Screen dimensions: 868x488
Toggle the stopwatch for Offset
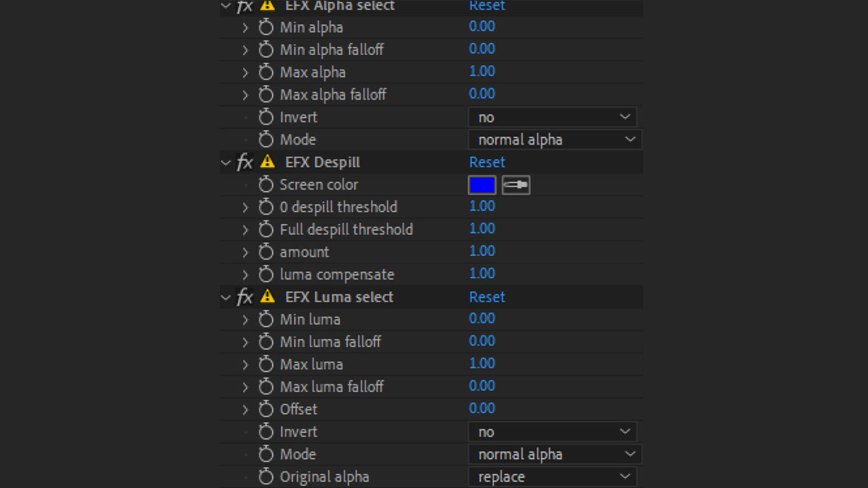(265, 408)
